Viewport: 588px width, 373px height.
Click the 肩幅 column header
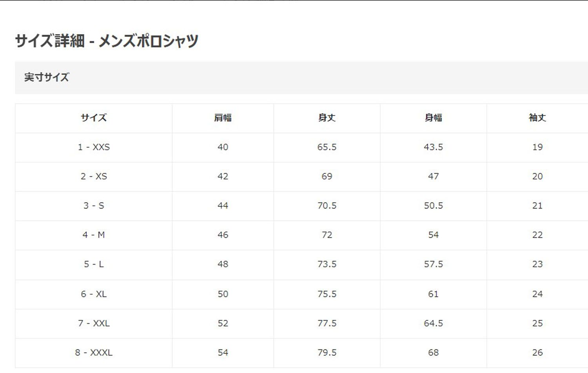(223, 118)
